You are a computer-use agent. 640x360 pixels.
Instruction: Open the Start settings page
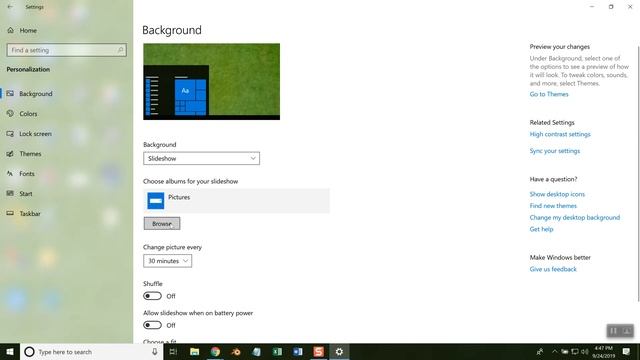click(x=25, y=193)
